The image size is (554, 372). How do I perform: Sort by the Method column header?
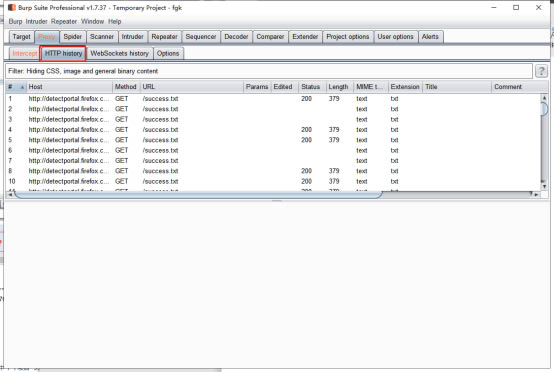(126, 87)
